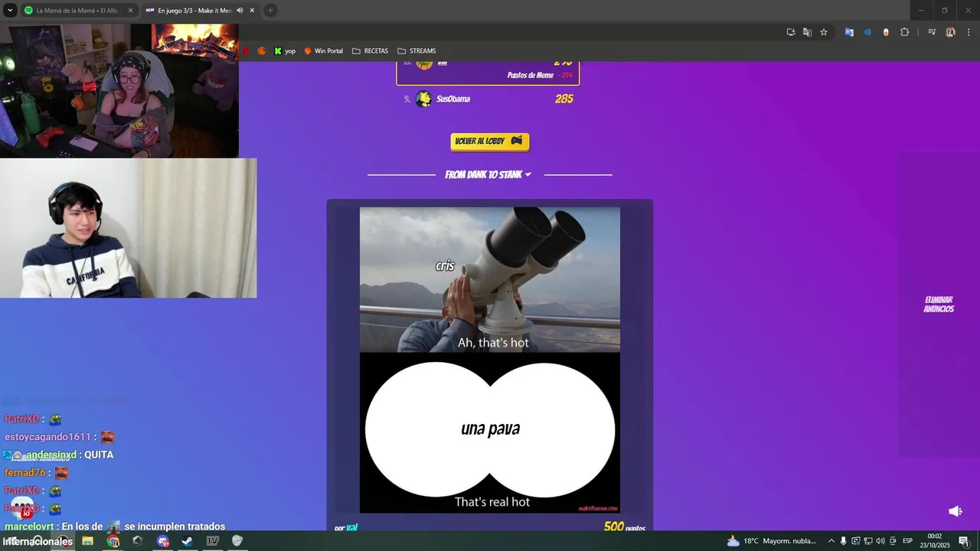The height and width of the screenshot is (551, 980).
Task: Toggle the game sound speaker icon
Action: [955, 511]
